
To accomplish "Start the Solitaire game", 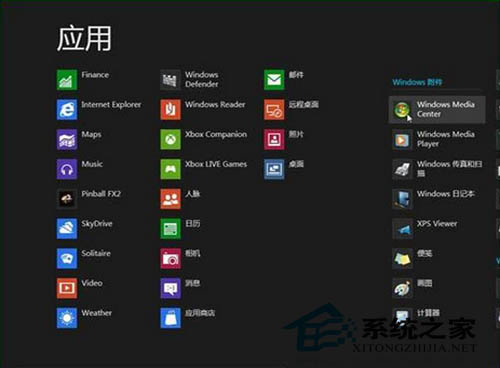I will pyautogui.click(x=84, y=258).
